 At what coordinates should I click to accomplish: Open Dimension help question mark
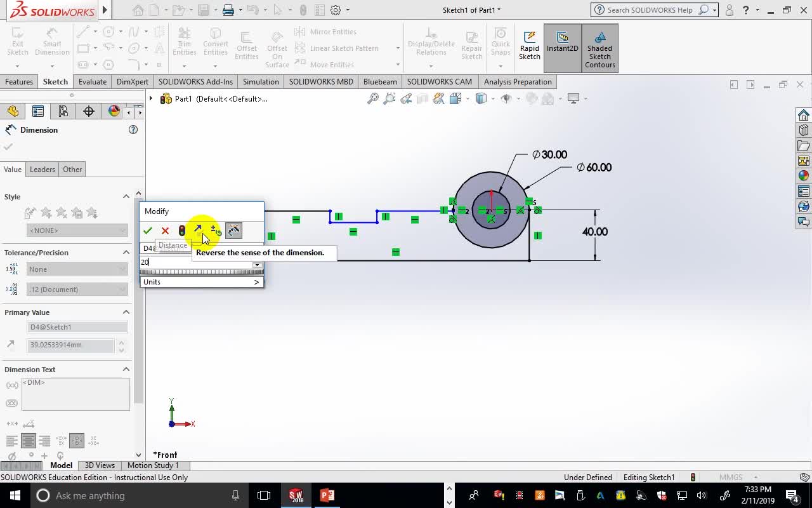click(133, 130)
